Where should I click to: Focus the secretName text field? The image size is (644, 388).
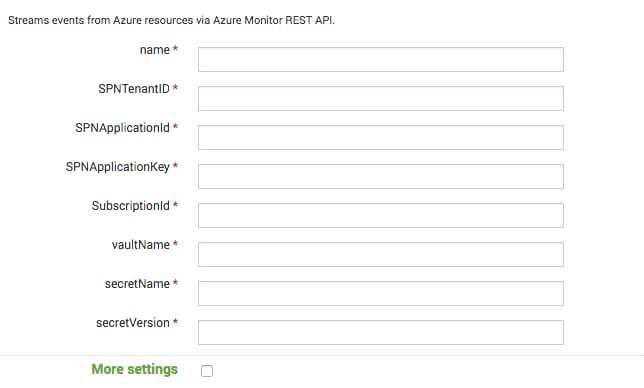pyautogui.click(x=381, y=294)
